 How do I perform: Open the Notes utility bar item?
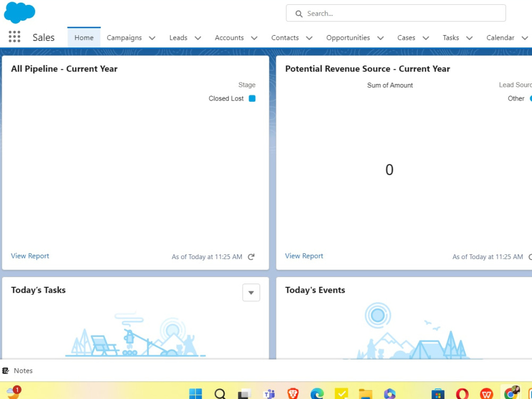coord(18,370)
